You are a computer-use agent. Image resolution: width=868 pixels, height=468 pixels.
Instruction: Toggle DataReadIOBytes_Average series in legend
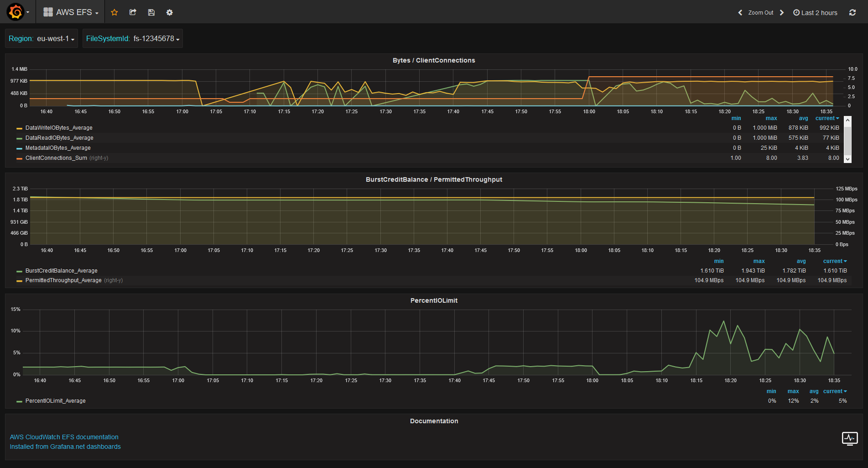[59, 138]
